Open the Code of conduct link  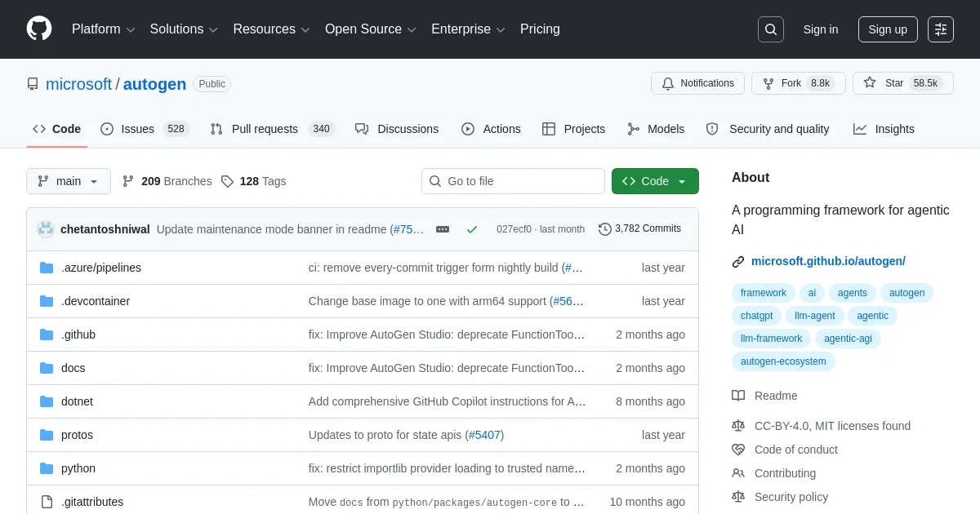[x=795, y=450]
